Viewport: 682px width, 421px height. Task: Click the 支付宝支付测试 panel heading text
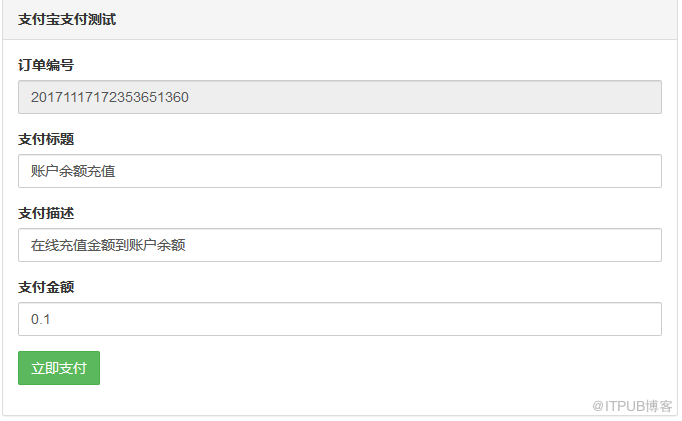pyautogui.click(x=66, y=19)
